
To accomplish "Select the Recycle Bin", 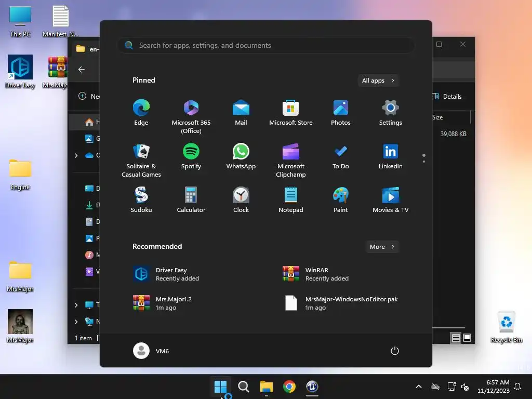I will (506, 327).
